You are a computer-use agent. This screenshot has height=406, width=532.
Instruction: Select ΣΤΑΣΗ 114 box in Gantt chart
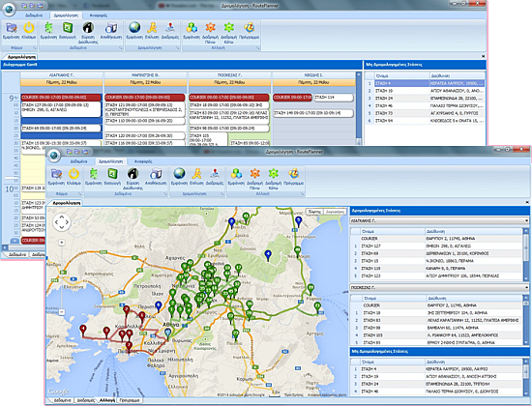click(x=333, y=98)
